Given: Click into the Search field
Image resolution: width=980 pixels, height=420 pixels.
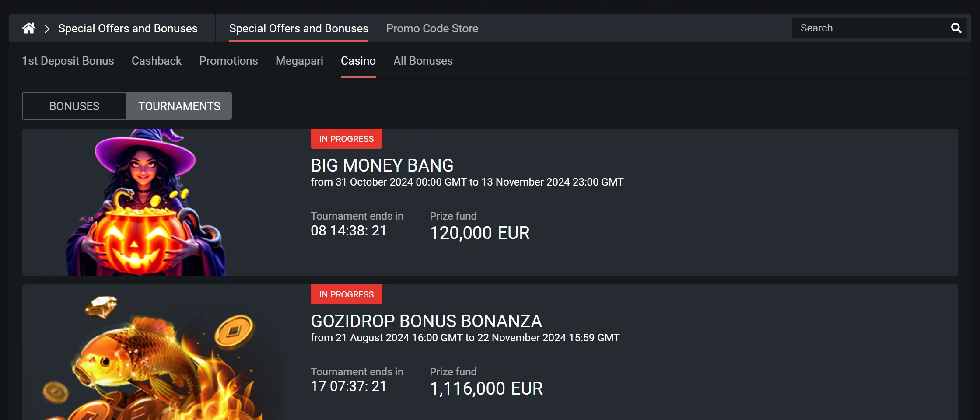Looking at the screenshot, I should (x=871, y=28).
